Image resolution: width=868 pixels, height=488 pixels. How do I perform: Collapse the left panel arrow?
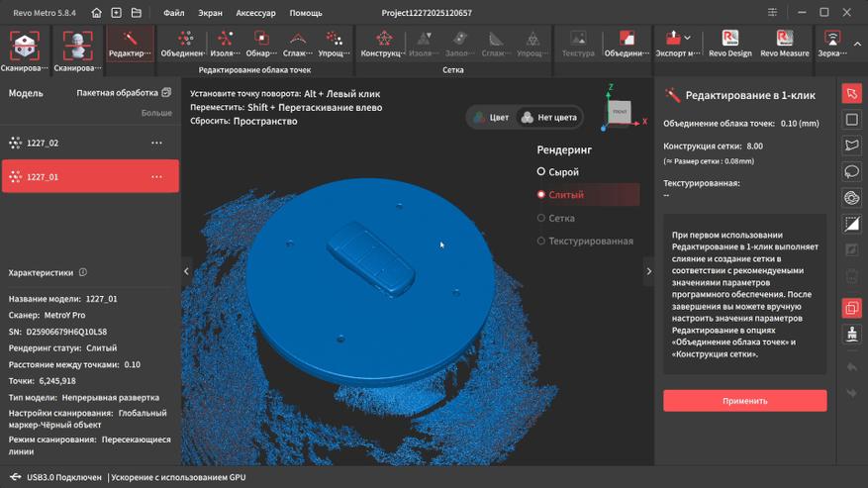point(187,271)
